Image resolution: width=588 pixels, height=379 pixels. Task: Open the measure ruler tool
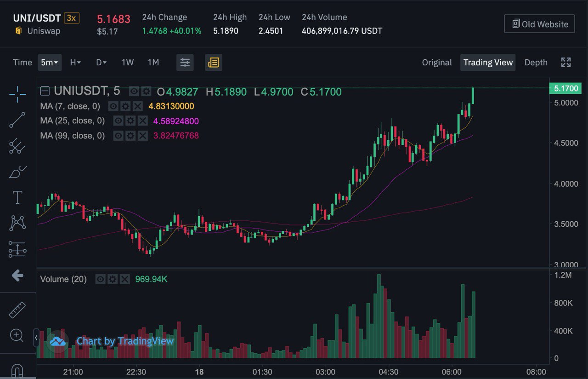tap(17, 310)
